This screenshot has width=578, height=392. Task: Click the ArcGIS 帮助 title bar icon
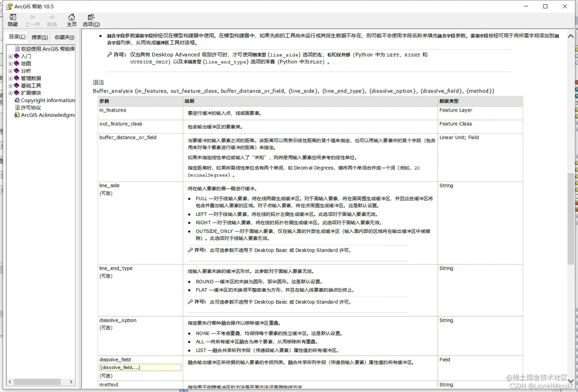coord(9,6)
